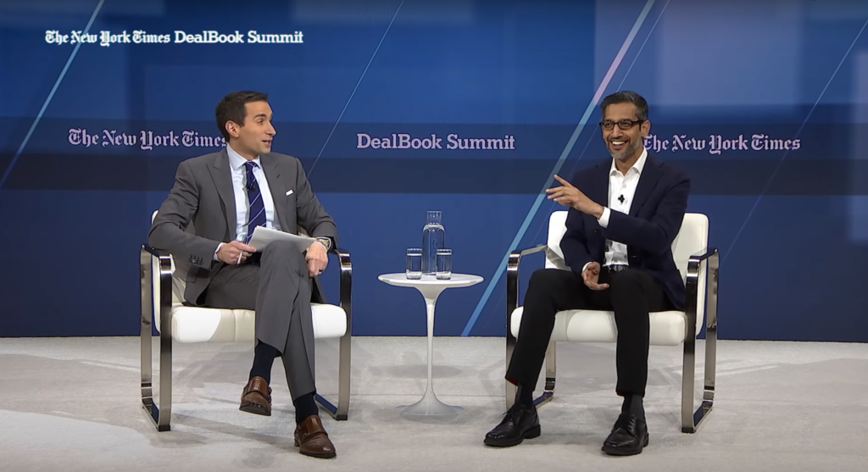The image size is (868, 472).
Task: Click the white round side table top
Action: [430, 280]
